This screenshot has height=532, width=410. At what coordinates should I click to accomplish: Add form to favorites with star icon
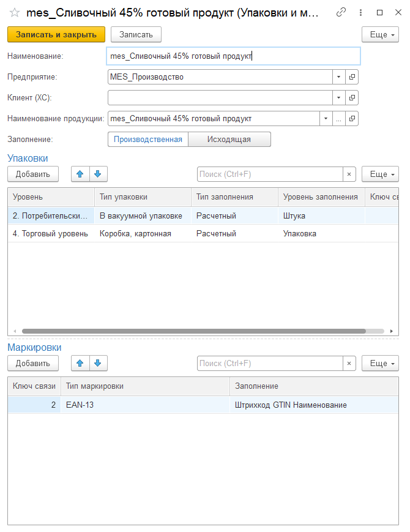(15, 12)
